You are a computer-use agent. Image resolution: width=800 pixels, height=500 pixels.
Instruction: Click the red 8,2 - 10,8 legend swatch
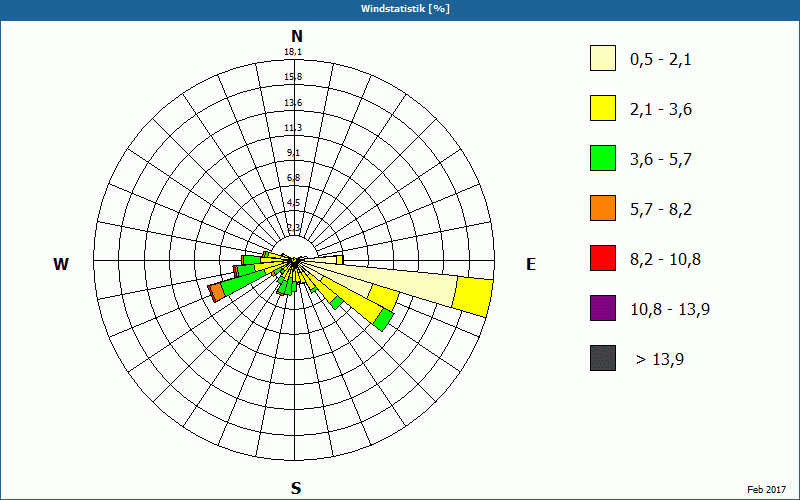point(603,258)
